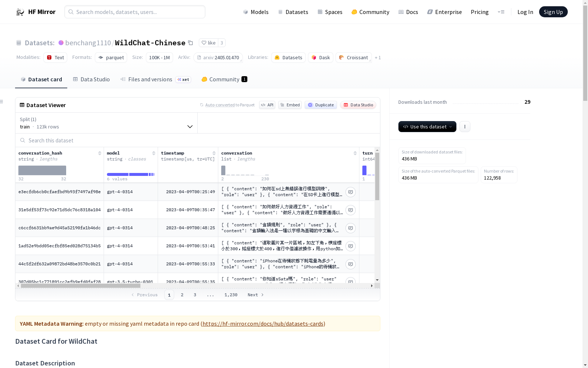Sort by the conversation_hash column
The width and height of the screenshot is (588, 368).
(x=100, y=153)
